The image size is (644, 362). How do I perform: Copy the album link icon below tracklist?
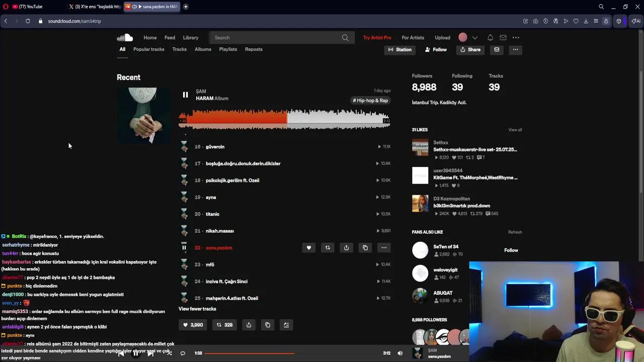(268, 325)
